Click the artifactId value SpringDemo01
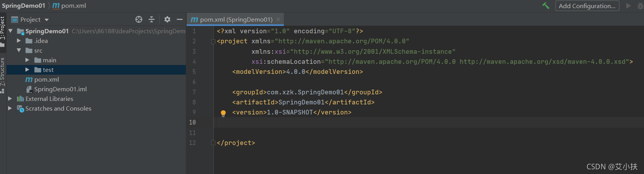 pos(302,102)
